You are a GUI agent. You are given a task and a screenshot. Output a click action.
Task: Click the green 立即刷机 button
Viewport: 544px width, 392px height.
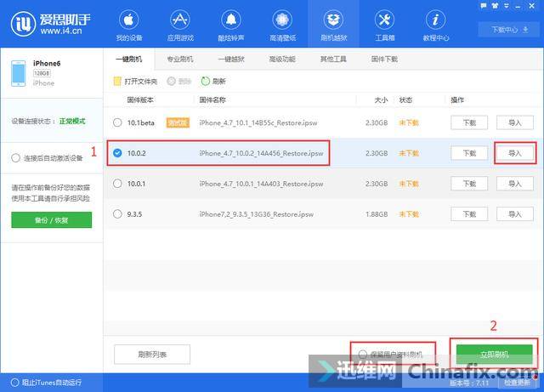tap(494, 354)
